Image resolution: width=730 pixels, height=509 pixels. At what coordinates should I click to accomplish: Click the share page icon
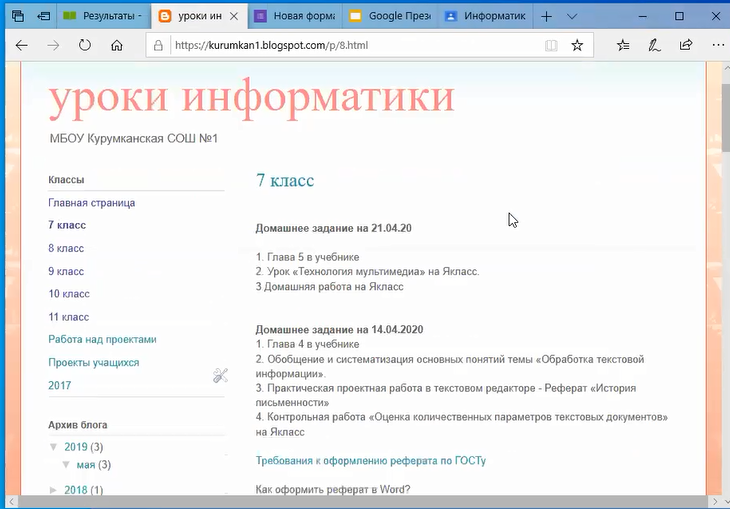[686, 45]
